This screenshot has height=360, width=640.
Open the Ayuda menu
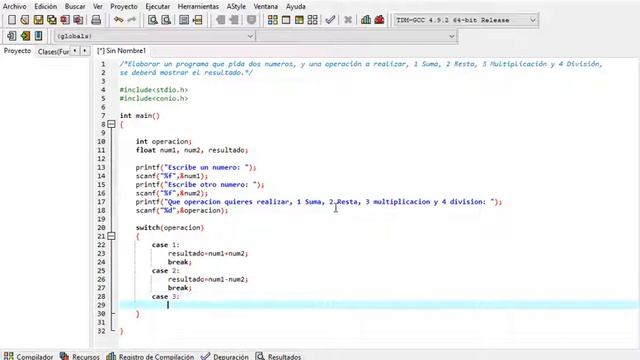(296, 7)
